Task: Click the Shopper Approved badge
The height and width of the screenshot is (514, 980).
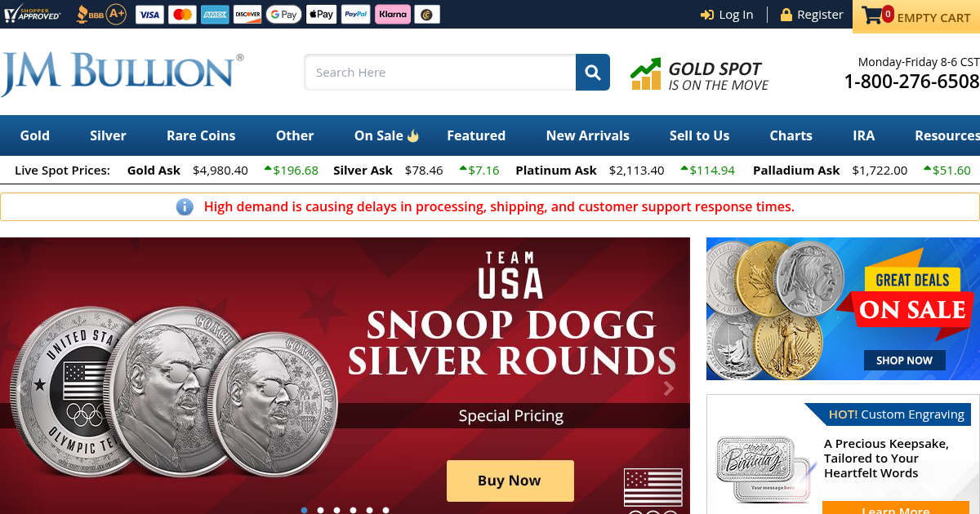Action: 33,14
